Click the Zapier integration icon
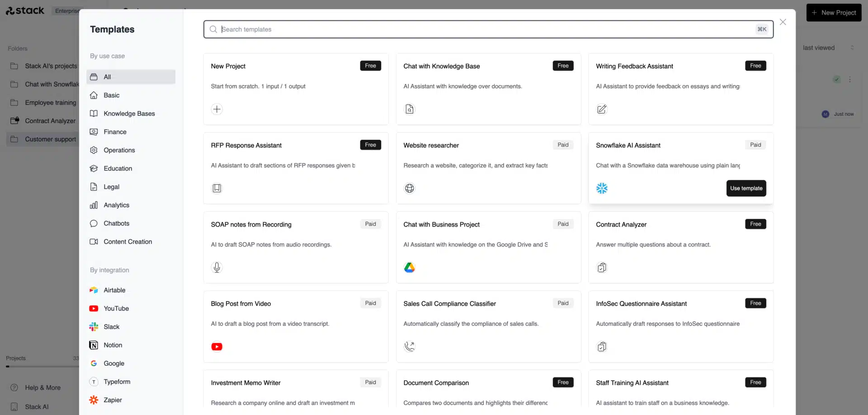The image size is (868, 415). [x=94, y=400]
